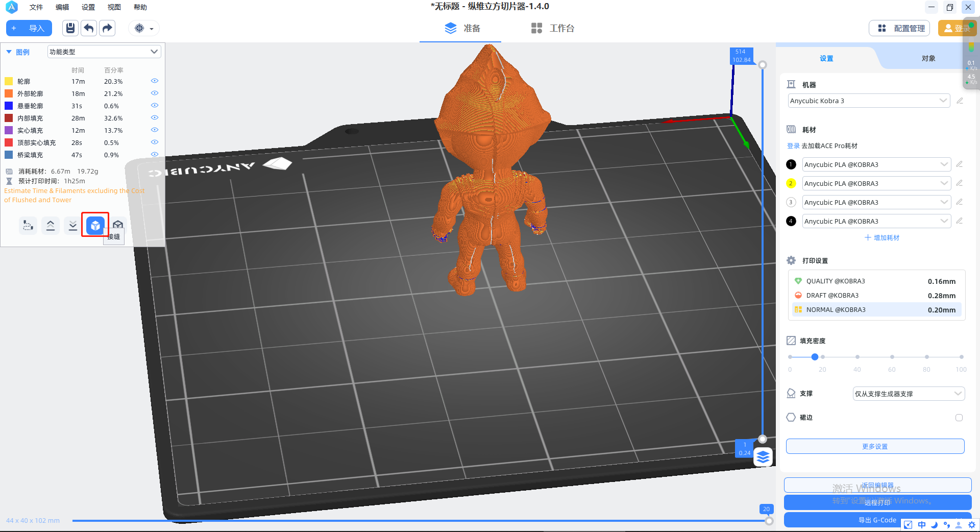Click the 导入 import button
This screenshot has height=532, width=980.
[x=29, y=28]
